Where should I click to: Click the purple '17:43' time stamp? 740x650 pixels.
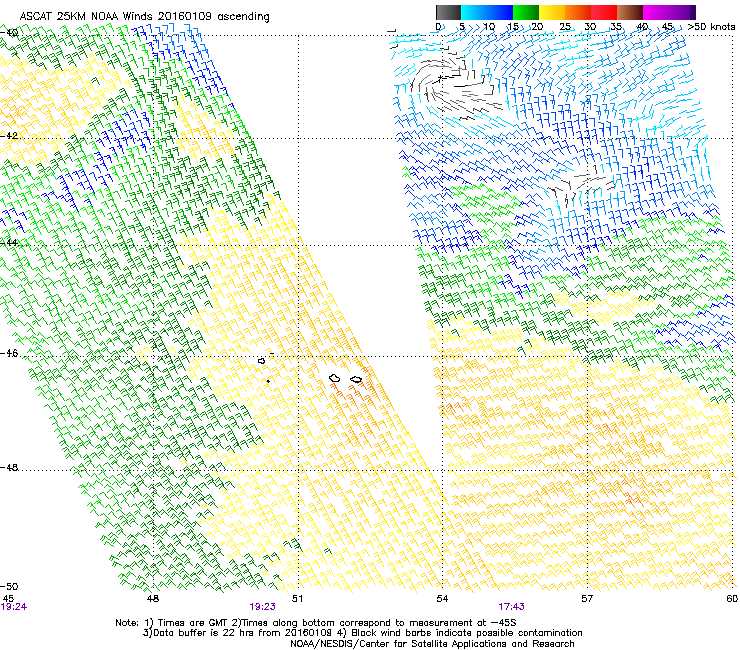click(511, 607)
